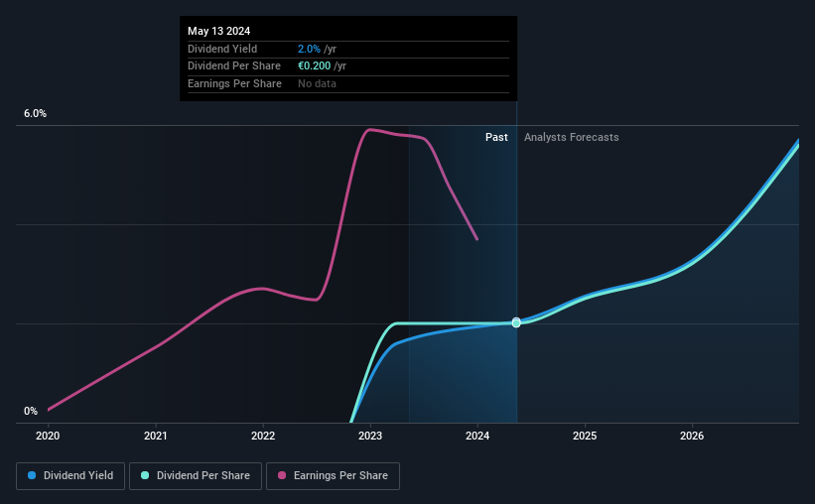Click the €0.200 dividend per share value
This screenshot has height=504, width=815.
tap(314, 66)
